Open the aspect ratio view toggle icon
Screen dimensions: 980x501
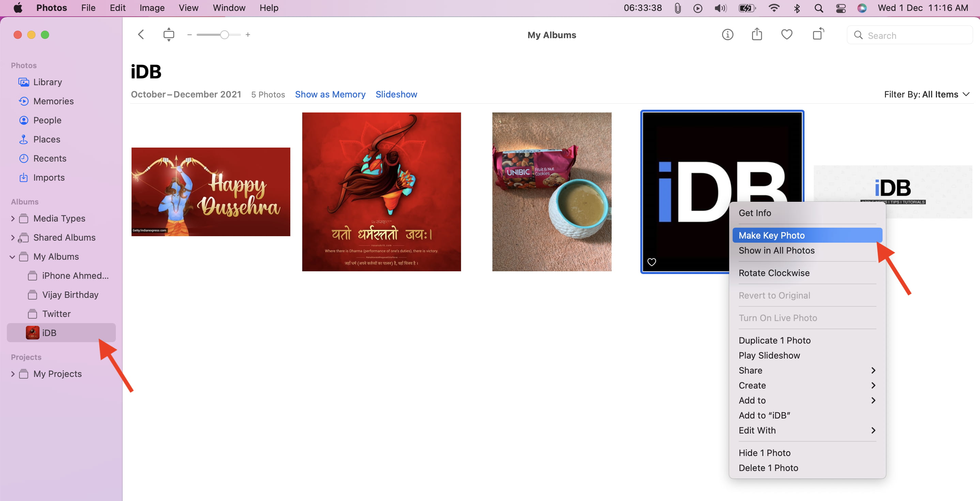click(x=169, y=35)
